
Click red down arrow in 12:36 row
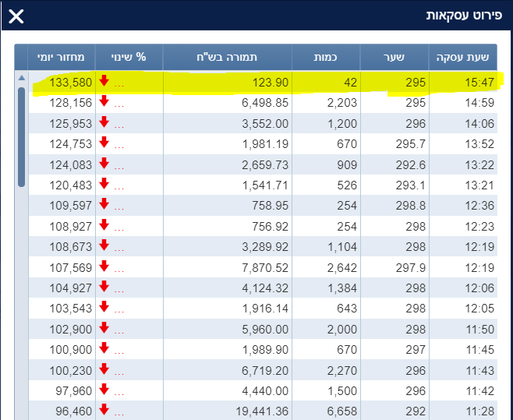(x=104, y=205)
